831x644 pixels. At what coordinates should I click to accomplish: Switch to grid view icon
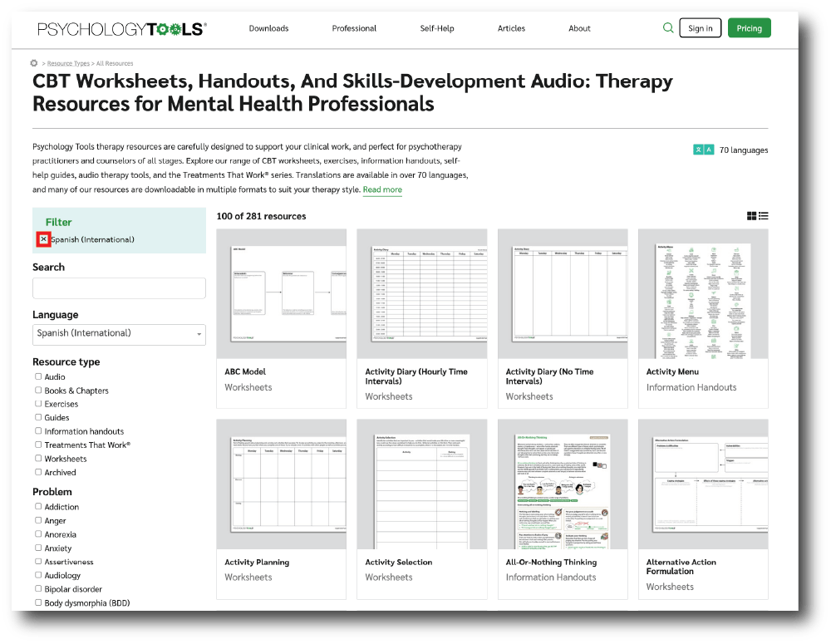(751, 216)
